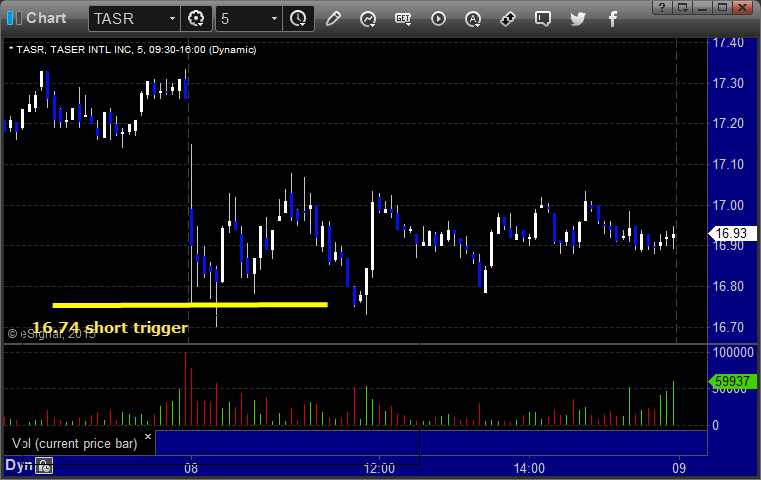
Task: Click the blue link-window color bars
Action: [14, 18]
